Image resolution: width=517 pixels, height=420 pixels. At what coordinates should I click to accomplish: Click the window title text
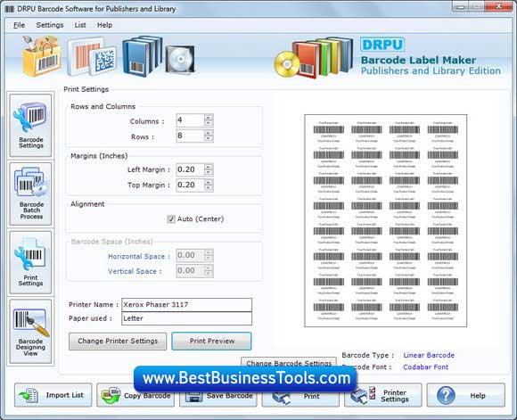pyautogui.click(x=96, y=9)
